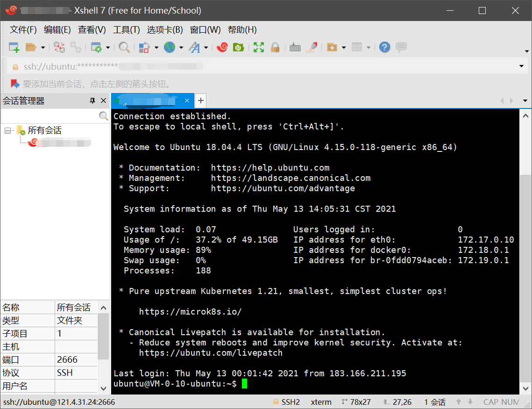Screen dimensions: 532x409
Task: Click the 类型 value 文件夹 cell
Action: (x=76, y=320)
